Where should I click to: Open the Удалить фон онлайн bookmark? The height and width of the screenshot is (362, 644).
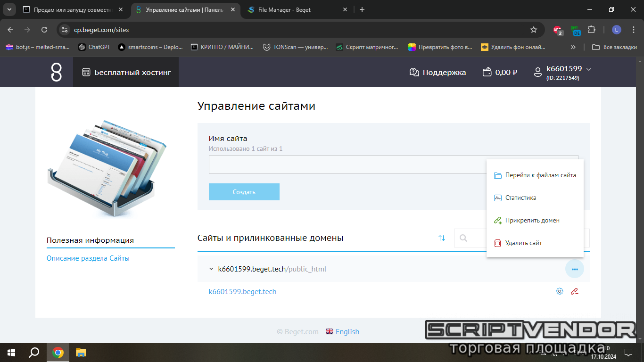(513, 47)
